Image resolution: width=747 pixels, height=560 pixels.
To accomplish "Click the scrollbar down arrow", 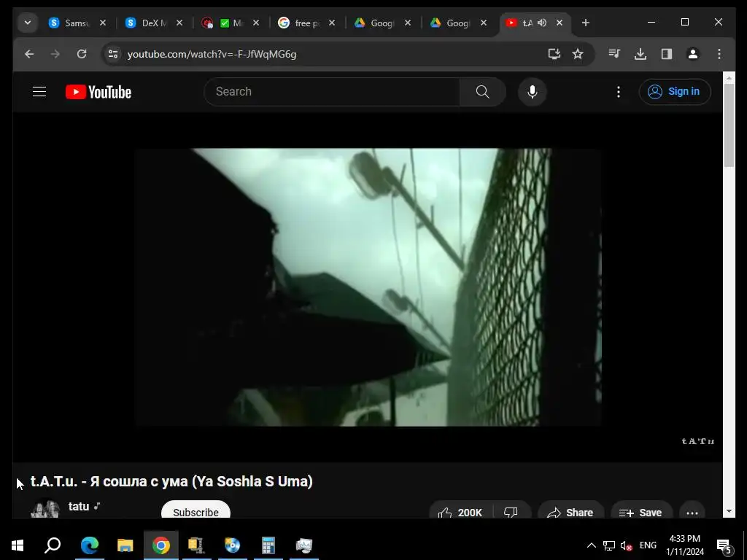I will pos(729,511).
